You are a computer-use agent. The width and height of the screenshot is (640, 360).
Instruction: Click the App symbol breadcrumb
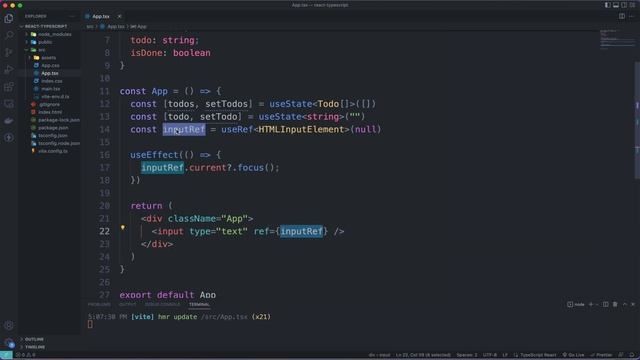(x=139, y=27)
